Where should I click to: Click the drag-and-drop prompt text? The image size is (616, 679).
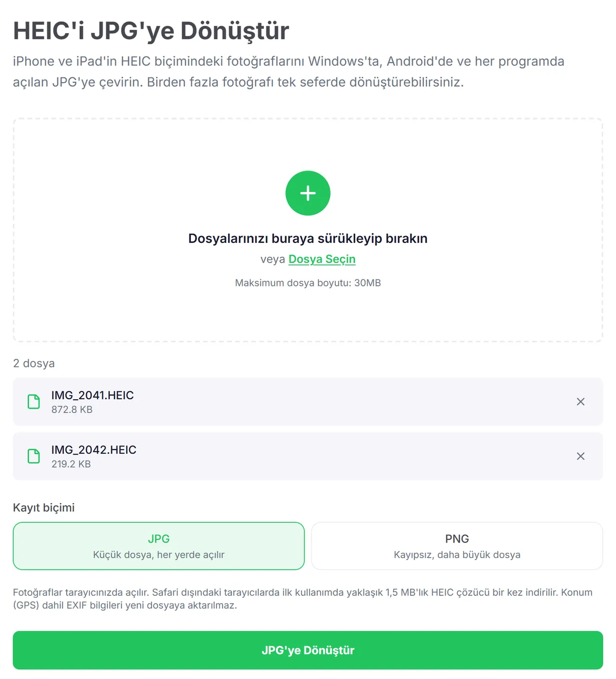point(308,239)
